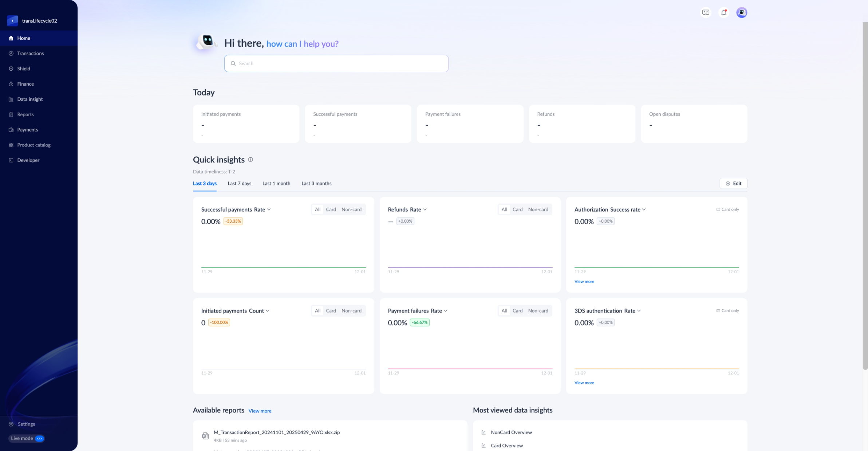Toggle the Live mode switch
868x451 pixels.
coord(39,438)
